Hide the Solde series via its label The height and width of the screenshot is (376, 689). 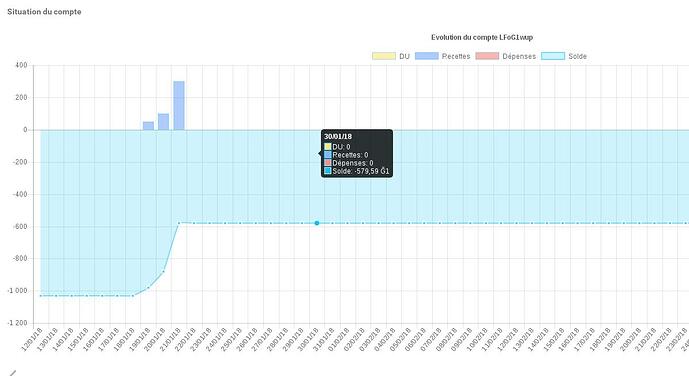coord(577,56)
